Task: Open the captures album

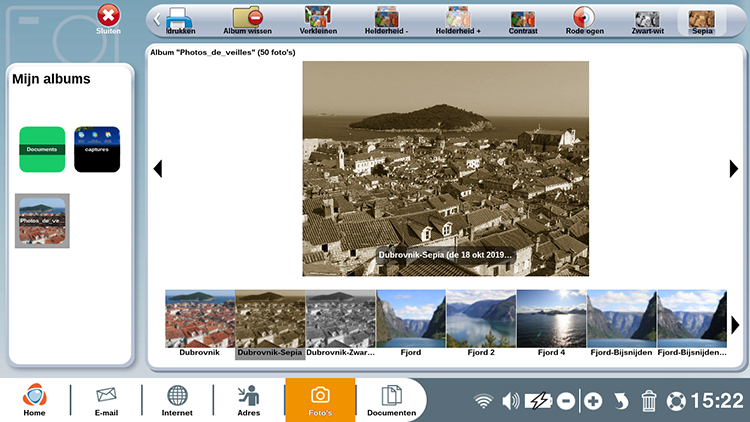Action: (x=97, y=149)
